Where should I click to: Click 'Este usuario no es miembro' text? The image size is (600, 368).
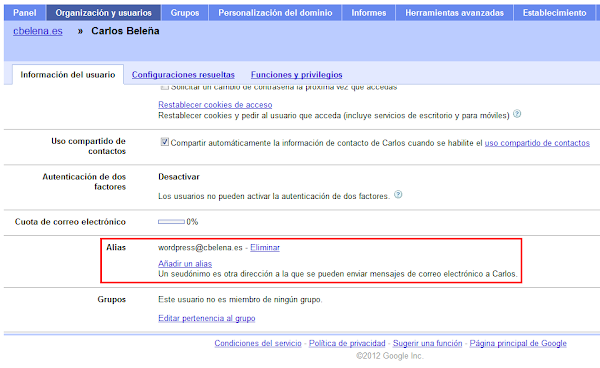coord(240,300)
